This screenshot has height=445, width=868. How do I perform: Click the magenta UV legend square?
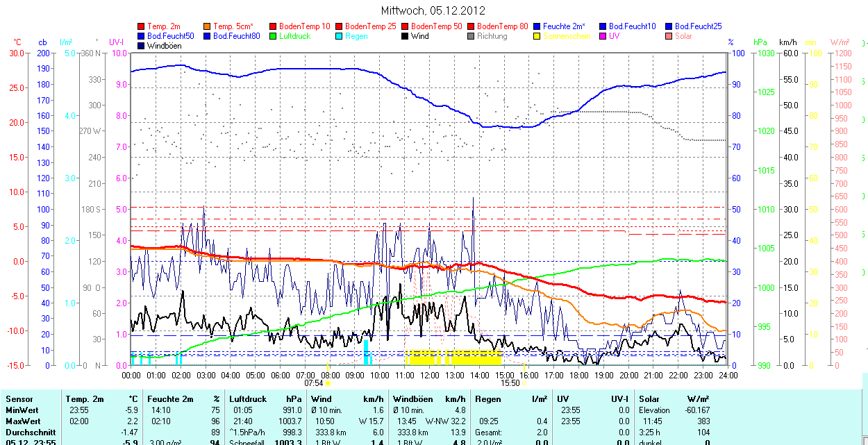[603, 36]
